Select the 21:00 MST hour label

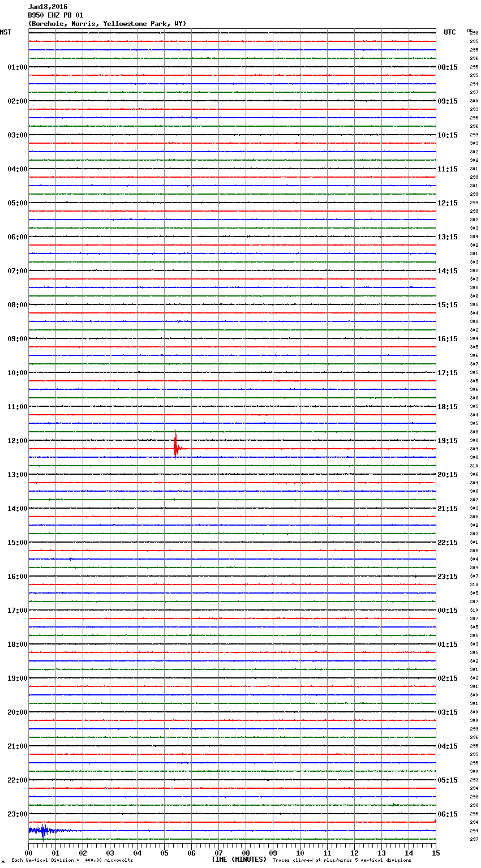click(18, 746)
